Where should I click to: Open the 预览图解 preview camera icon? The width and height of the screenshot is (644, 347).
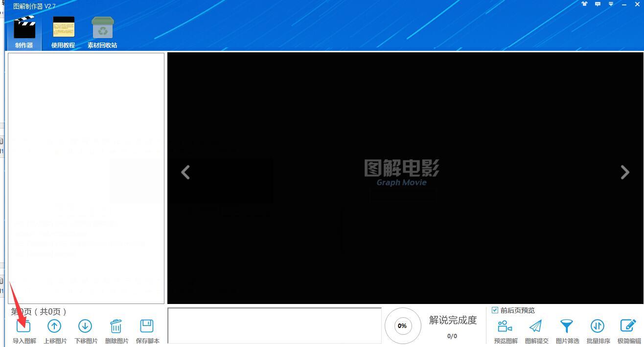point(505,326)
